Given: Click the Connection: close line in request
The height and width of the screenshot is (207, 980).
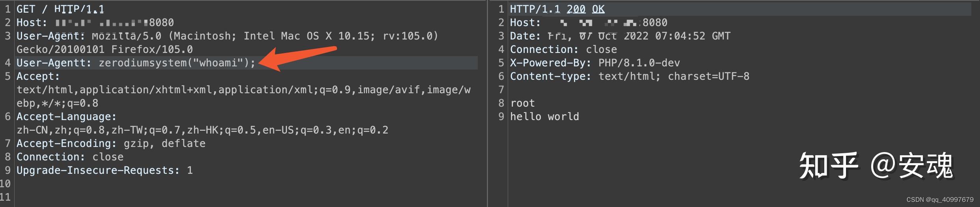Looking at the screenshot, I should (70, 157).
